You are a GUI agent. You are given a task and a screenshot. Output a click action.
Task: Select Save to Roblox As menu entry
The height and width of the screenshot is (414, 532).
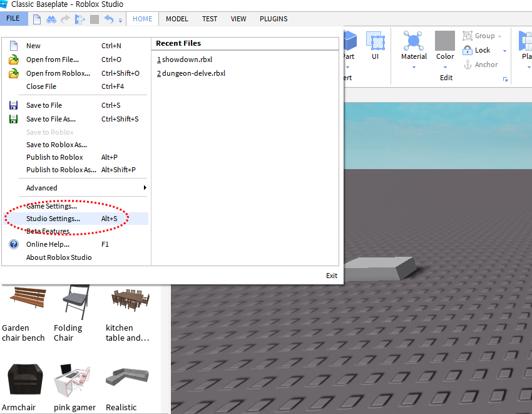coord(76,145)
